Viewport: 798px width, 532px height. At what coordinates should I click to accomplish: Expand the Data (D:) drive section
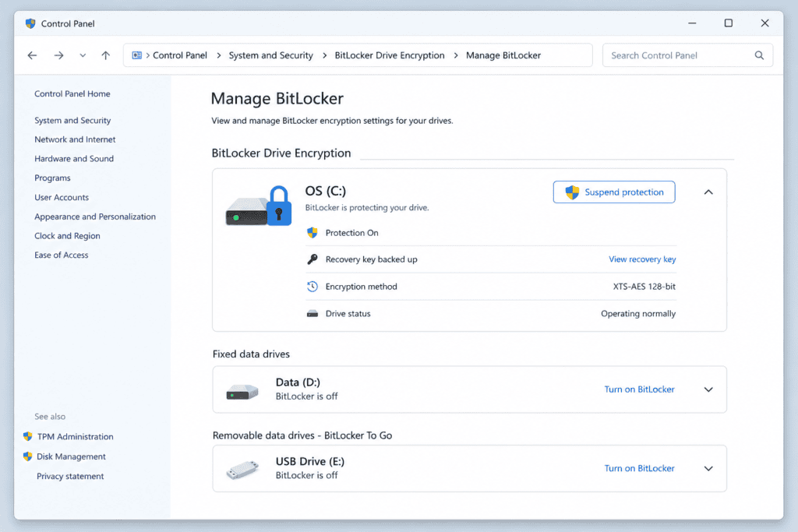(x=708, y=389)
